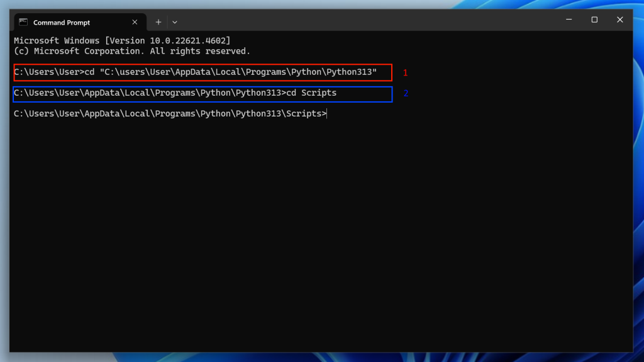Click the Command Prompt tab icon
644x362 pixels.
[x=23, y=22]
